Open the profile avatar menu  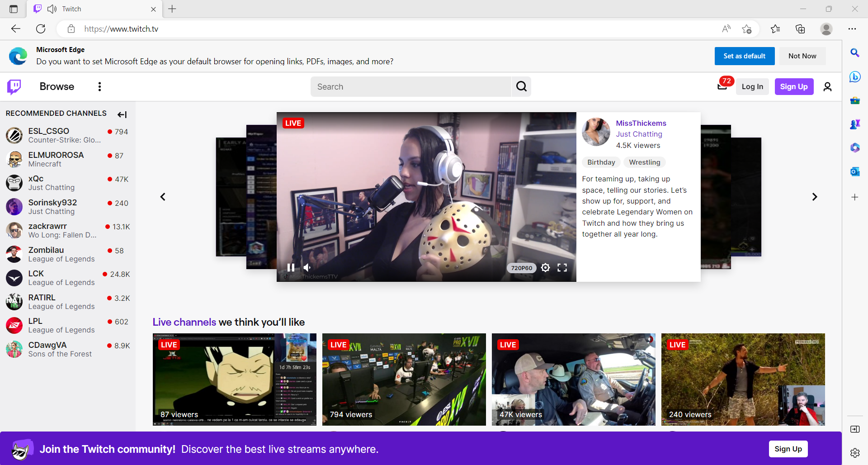tap(828, 86)
